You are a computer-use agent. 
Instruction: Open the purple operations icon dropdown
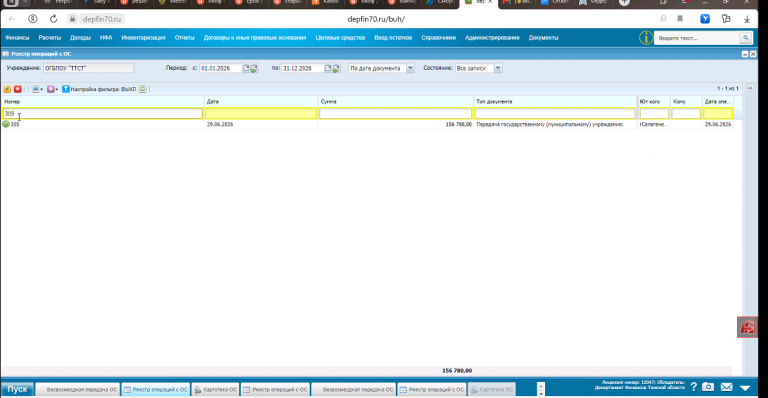[52, 89]
